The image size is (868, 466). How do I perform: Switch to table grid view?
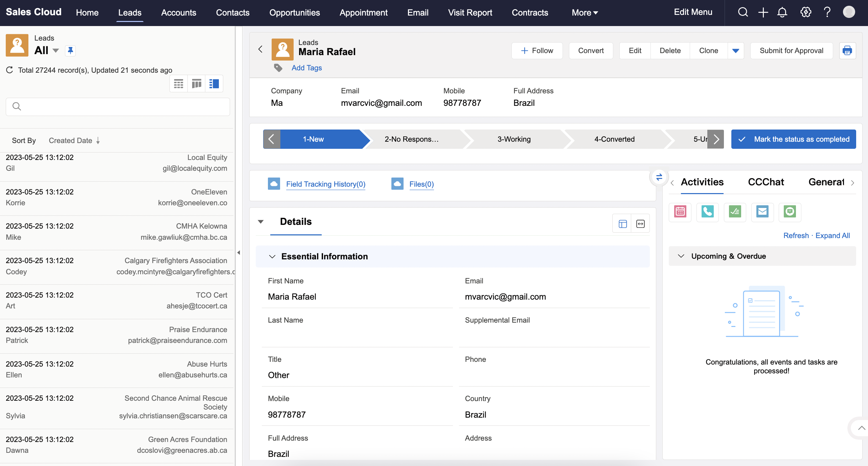pyautogui.click(x=178, y=84)
